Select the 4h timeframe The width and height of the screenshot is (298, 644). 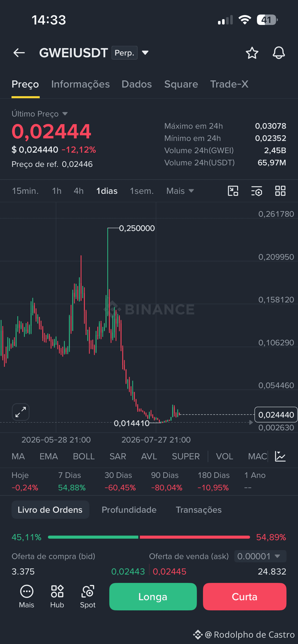(78, 191)
